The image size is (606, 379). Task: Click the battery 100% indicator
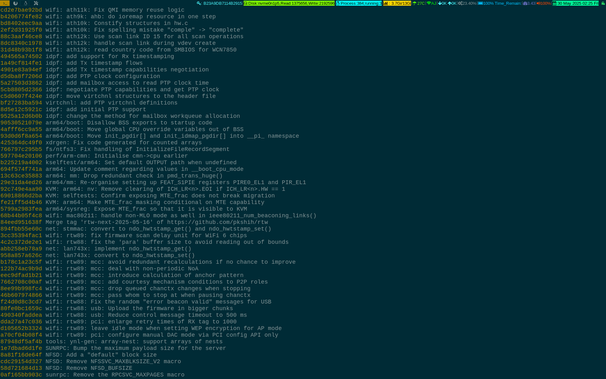(485, 3)
